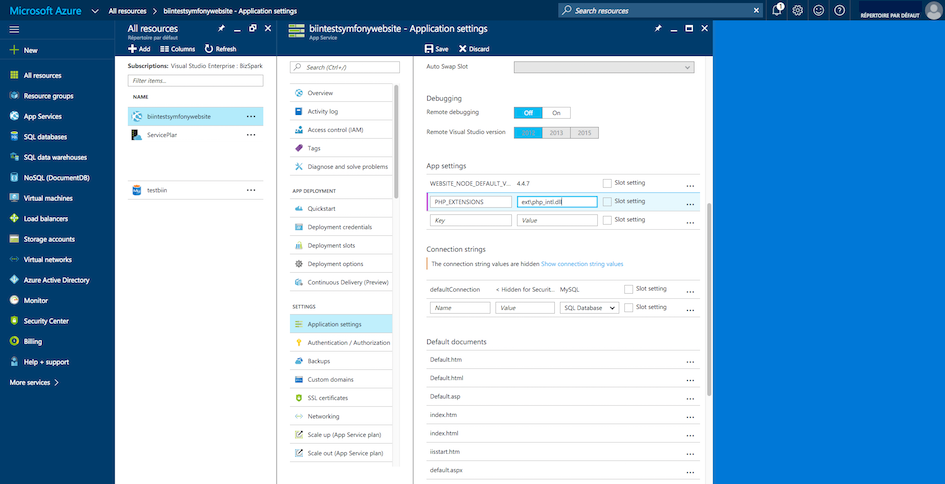Click Columns in All resources
This screenshot has width=945, height=484.
(x=178, y=49)
